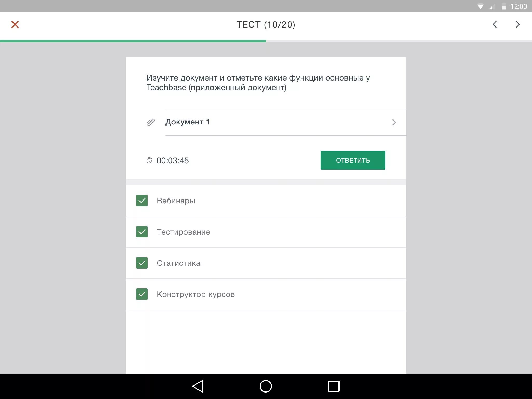532x399 pixels.
Task: Toggle the Тестирование checkbox
Action: (x=142, y=232)
